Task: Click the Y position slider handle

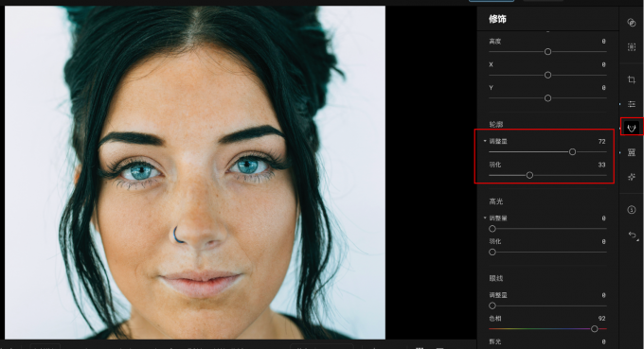Action: click(548, 98)
